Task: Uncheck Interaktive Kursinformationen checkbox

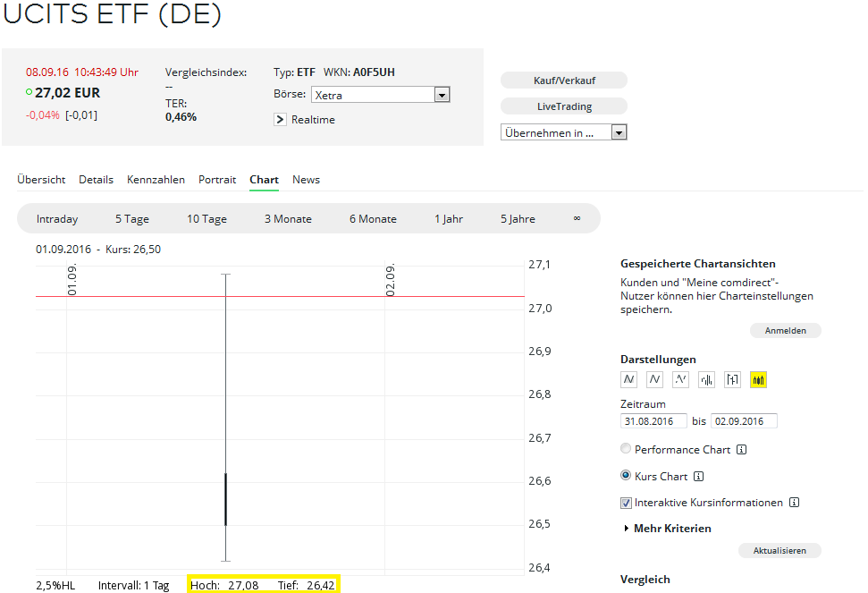Action: click(x=626, y=503)
